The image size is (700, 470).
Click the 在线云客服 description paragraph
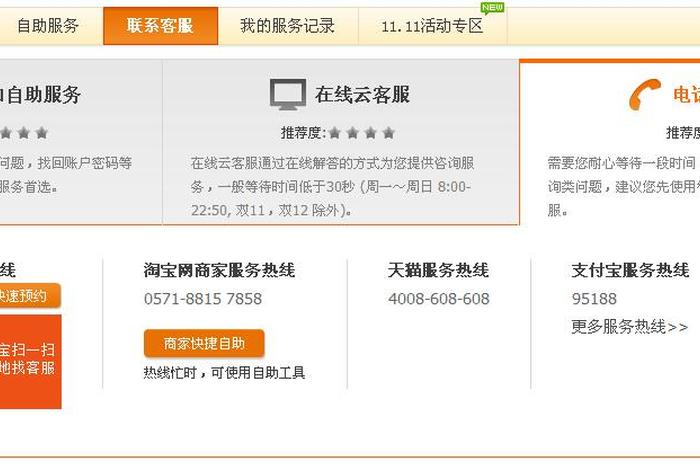[x=332, y=187]
